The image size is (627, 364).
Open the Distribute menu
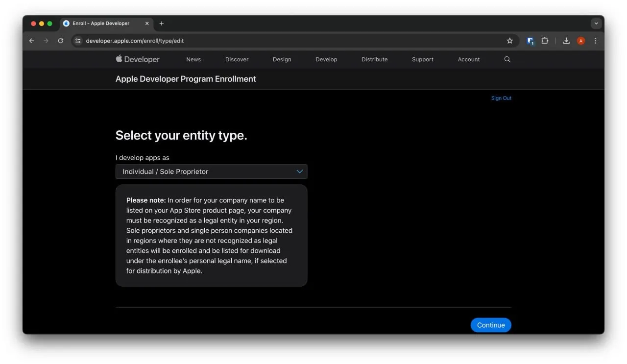click(x=375, y=59)
